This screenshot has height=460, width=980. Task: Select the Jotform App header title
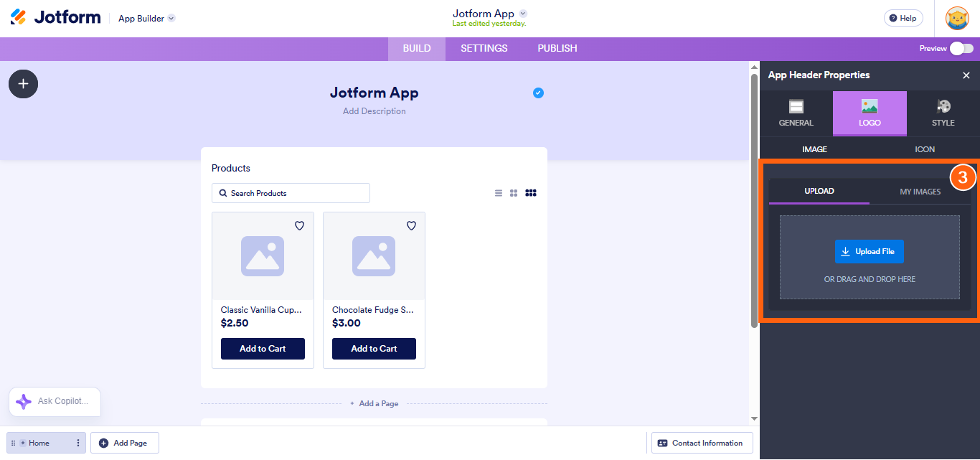pos(374,93)
